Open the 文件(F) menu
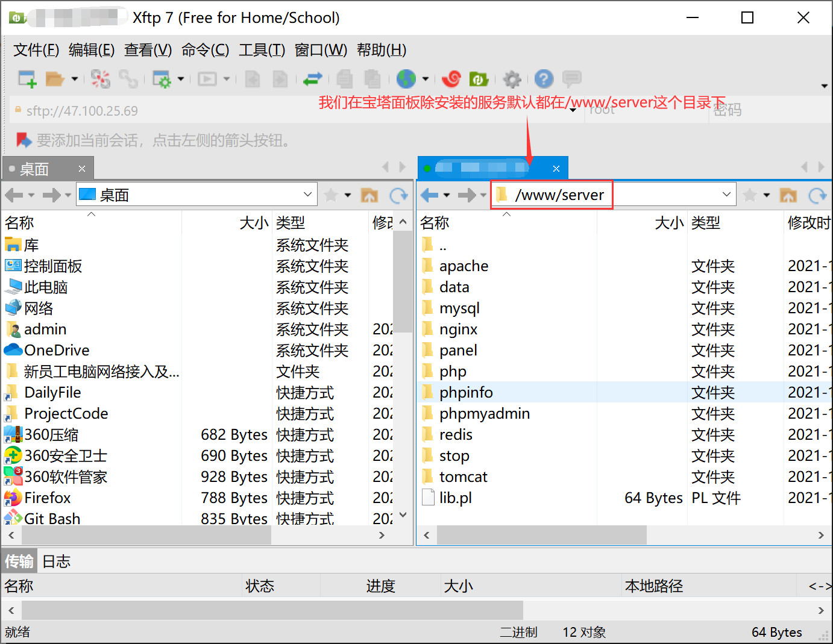Image resolution: width=833 pixels, height=644 pixels. point(36,50)
